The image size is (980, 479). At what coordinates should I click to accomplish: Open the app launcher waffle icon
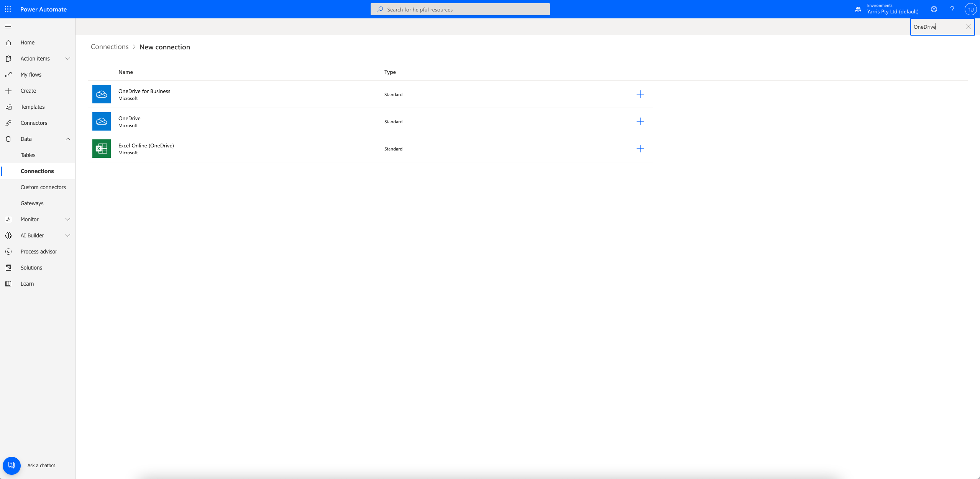click(8, 9)
